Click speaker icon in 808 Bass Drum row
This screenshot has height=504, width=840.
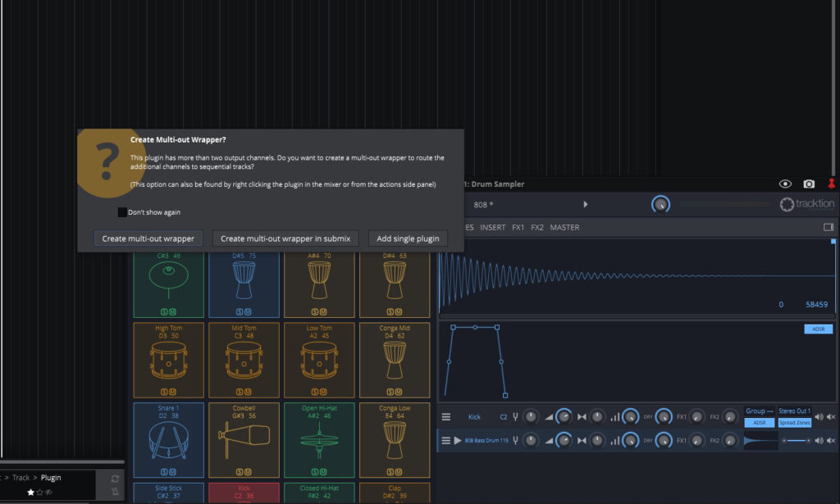point(819,440)
